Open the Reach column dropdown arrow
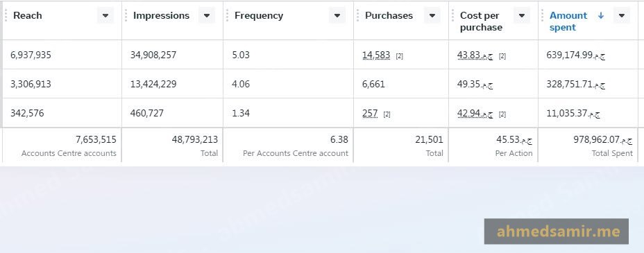 click(x=105, y=15)
